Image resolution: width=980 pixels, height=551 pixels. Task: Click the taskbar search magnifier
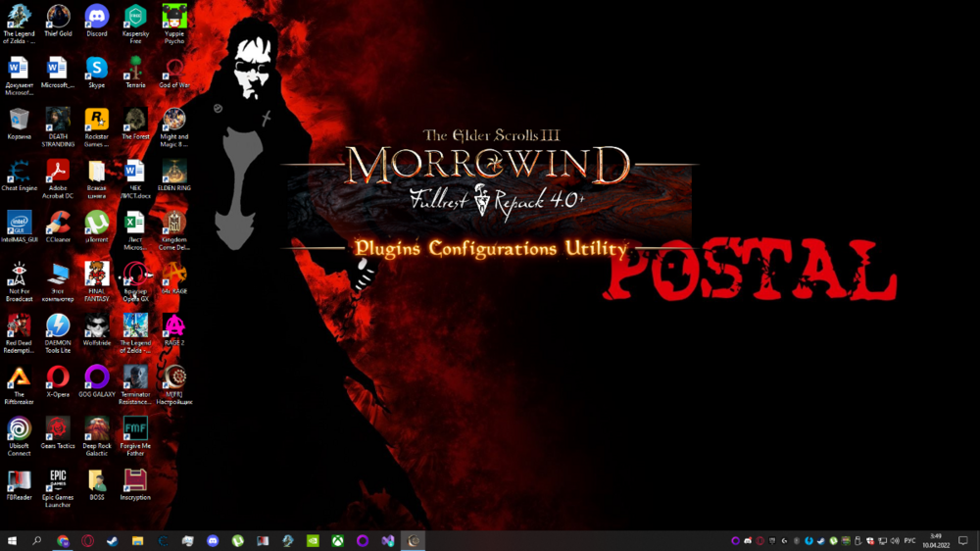pyautogui.click(x=37, y=540)
